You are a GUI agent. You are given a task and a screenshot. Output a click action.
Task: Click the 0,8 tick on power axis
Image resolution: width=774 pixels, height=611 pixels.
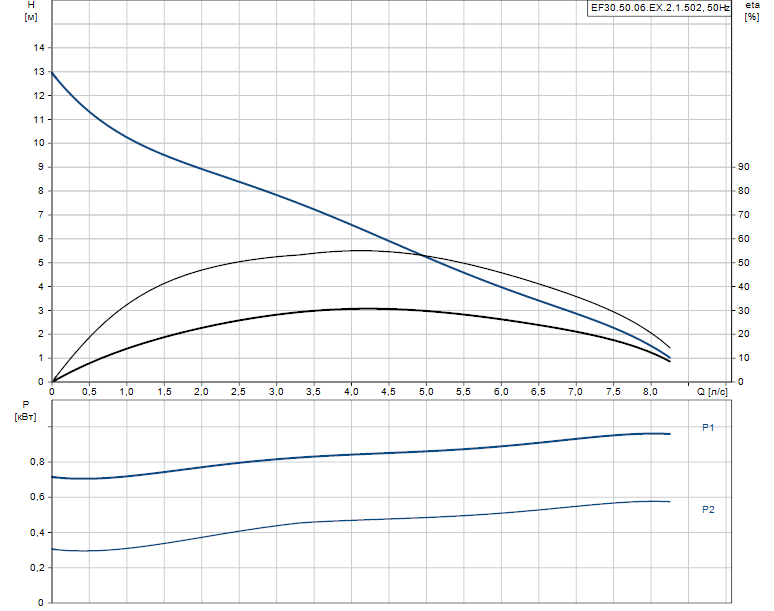coord(36,462)
